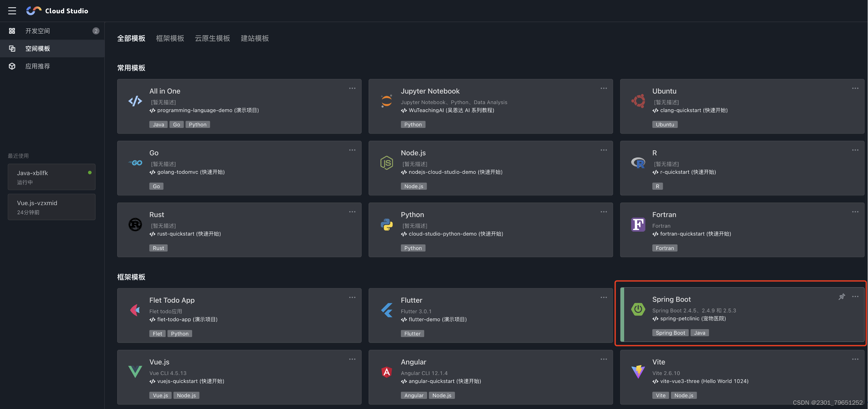The image size is (868, 409).
Task: Open more options for Go card
Action: [x=352, y=150]
